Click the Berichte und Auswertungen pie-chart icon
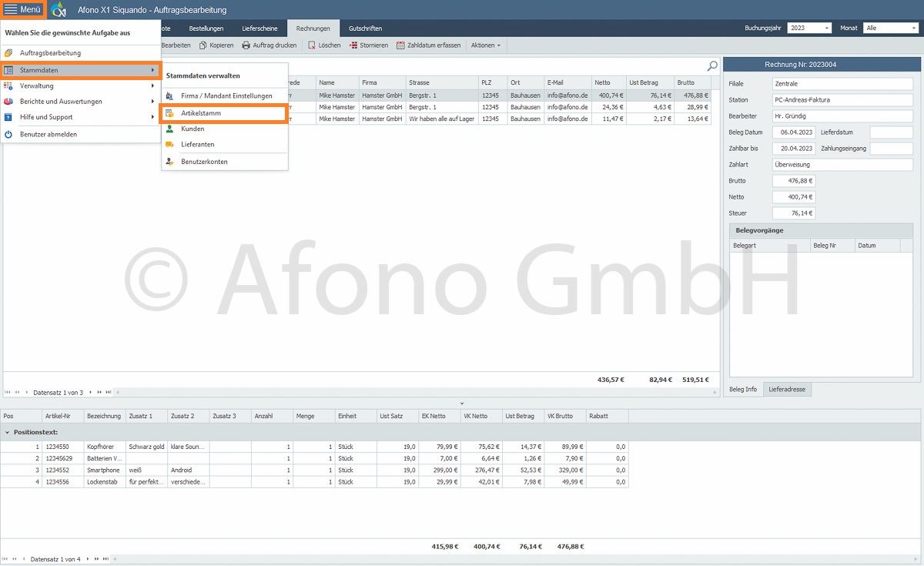 click(x=8, y=101)
